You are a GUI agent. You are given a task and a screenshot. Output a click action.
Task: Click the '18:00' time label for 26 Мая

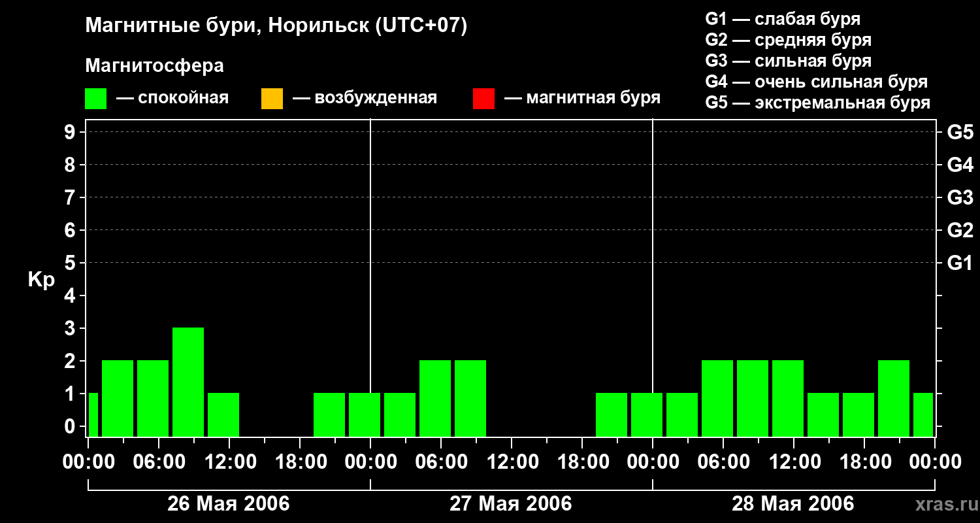[x=300, y=462]
